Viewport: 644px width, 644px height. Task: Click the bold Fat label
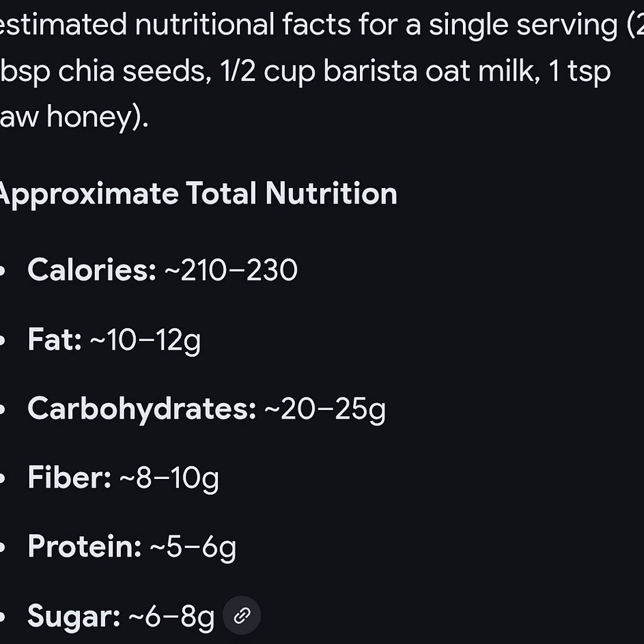pos(55,339)
